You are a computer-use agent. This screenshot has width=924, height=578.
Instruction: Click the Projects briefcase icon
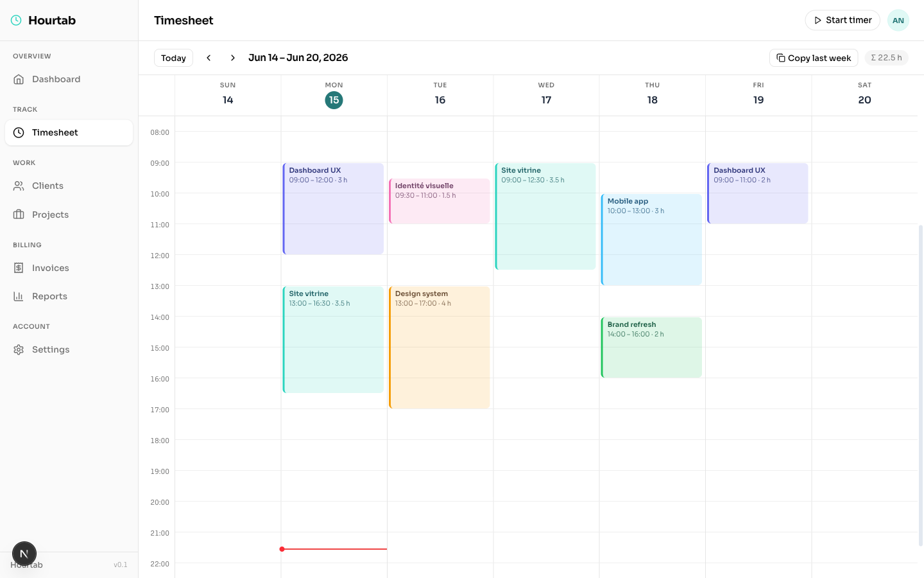tap(19, 215)
